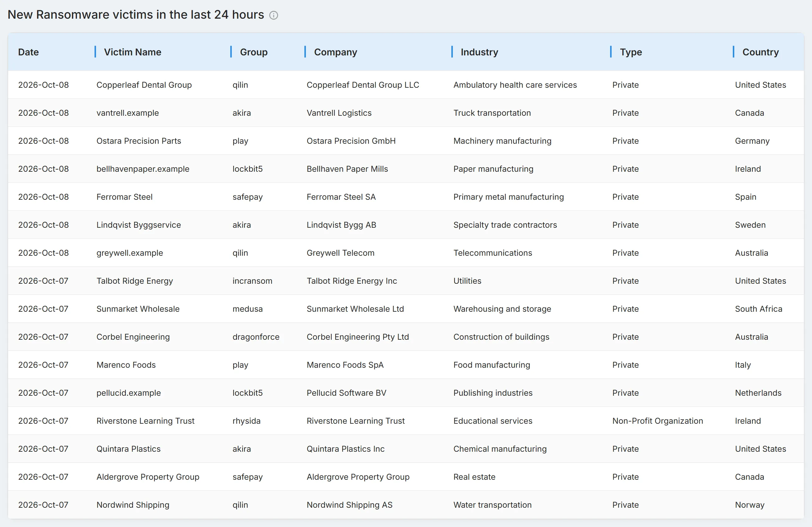Screen dimensions: 812x527
Task: Select the Telecommunications industry cell
Action: click(493, 253)
